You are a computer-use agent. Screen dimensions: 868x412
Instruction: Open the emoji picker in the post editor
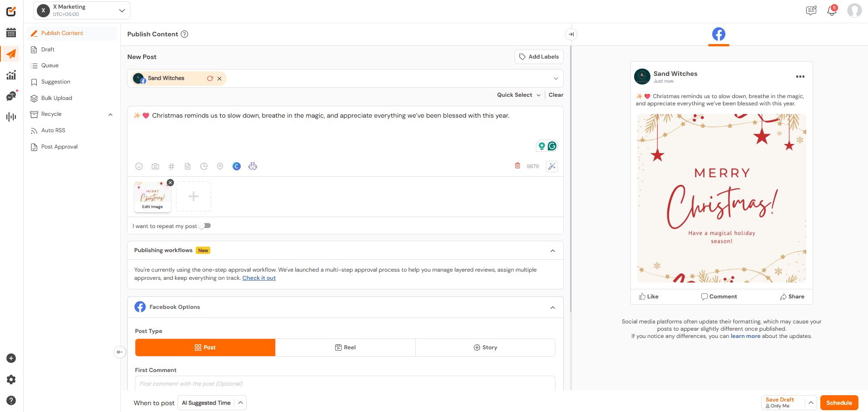(139, 166)
